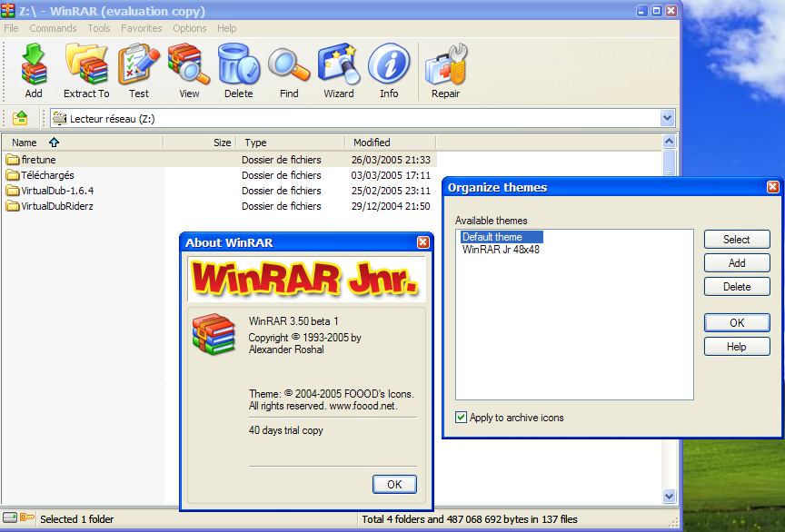Click Select button in Organize themes
The image size is (785, 532).
[736, 240]
